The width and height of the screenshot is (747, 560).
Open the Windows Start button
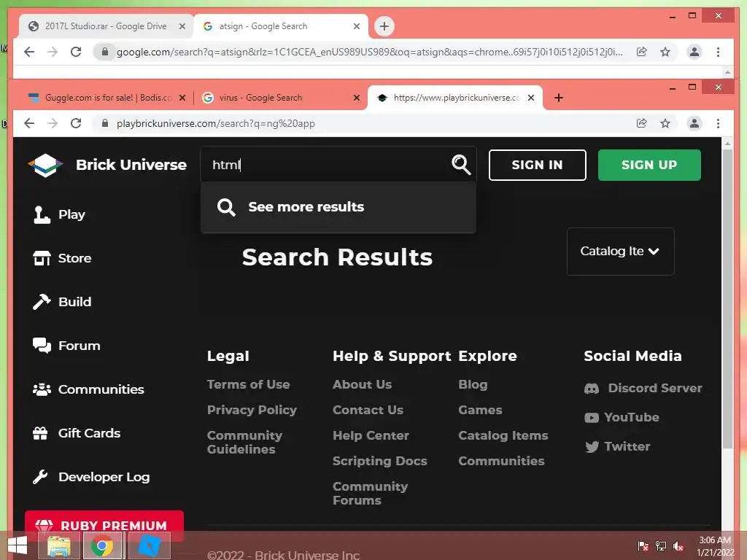coord(18,545)
